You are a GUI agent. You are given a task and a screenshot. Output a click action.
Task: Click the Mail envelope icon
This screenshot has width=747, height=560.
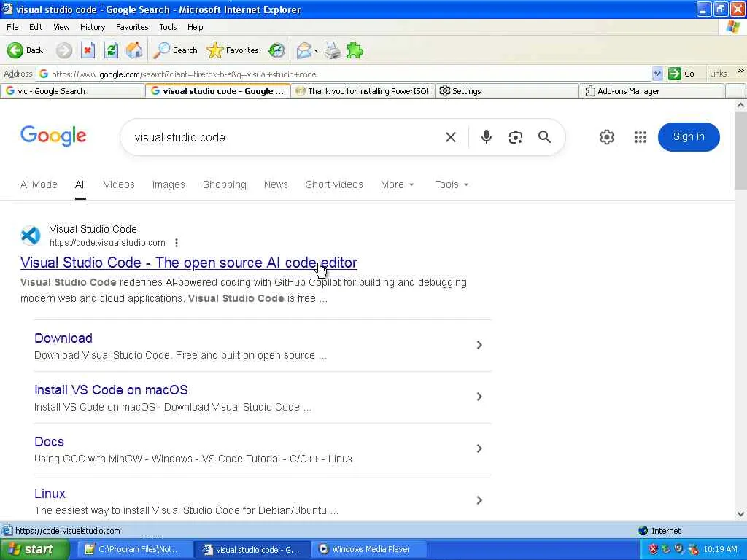[x=304, y=50]
